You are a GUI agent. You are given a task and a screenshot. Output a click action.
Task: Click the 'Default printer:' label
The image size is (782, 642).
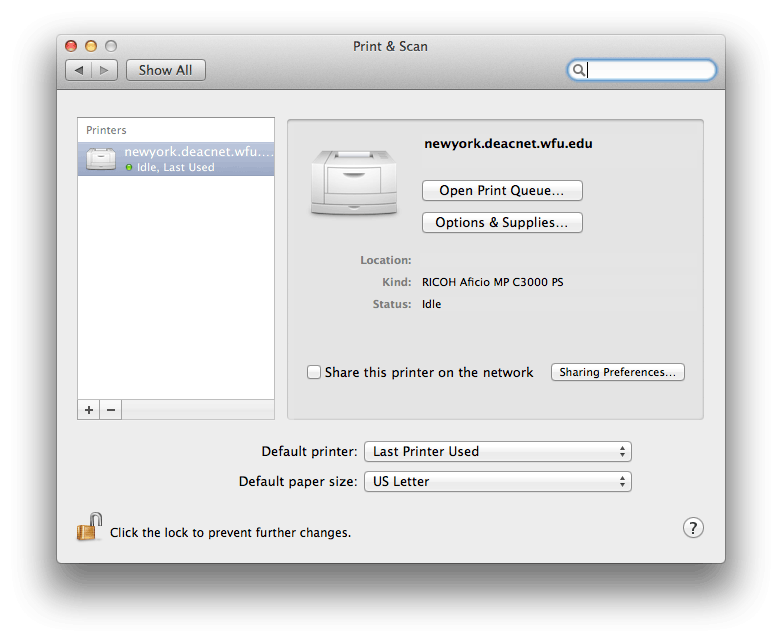click(x=310, y=451)
